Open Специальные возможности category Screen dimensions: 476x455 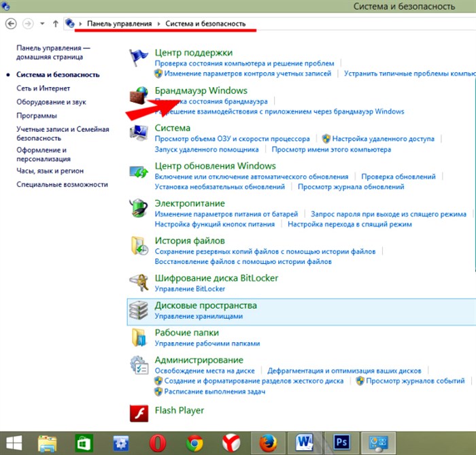point(62,184)
